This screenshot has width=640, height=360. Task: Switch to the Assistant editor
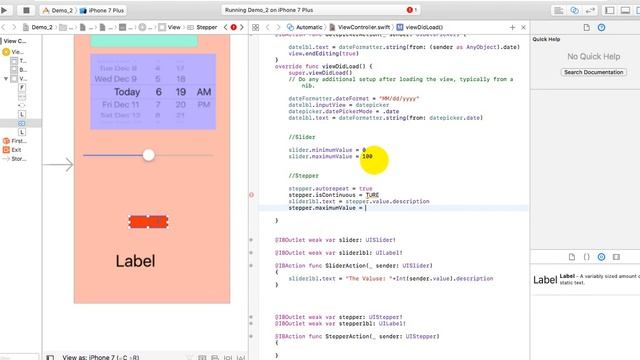click(x=574, y=11)
